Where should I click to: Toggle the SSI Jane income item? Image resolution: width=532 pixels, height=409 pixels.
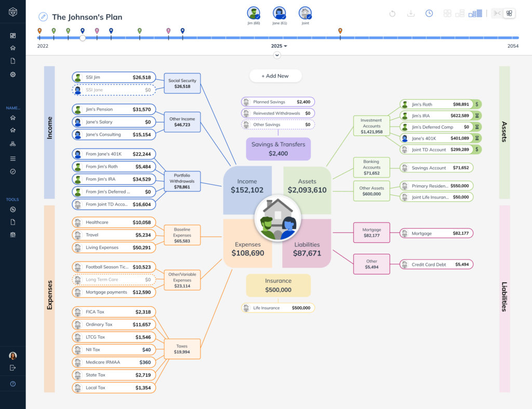pyautogui.click(x=114, y=89)
